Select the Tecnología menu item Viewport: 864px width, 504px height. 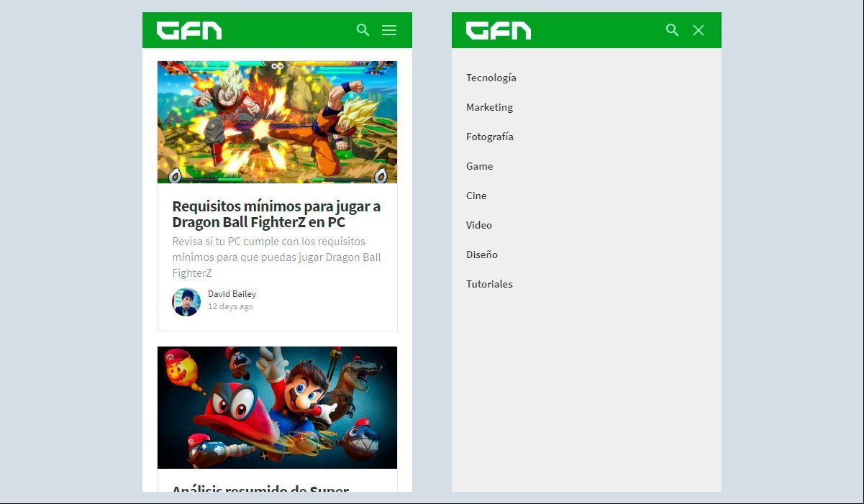tap(491, 78)
